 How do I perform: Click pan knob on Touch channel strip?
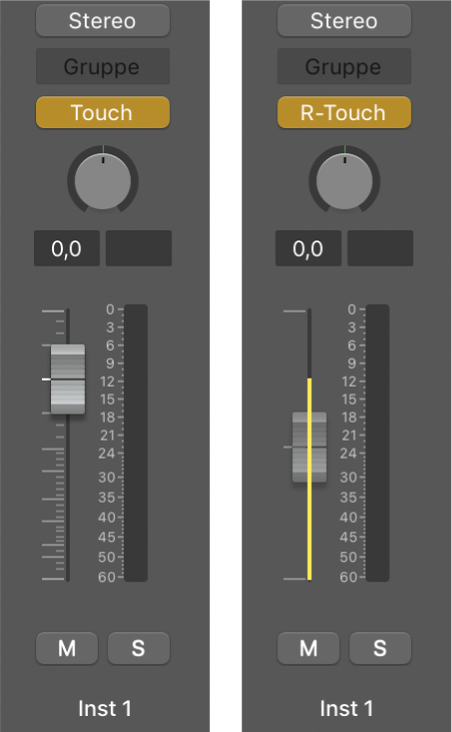[103, 180]
